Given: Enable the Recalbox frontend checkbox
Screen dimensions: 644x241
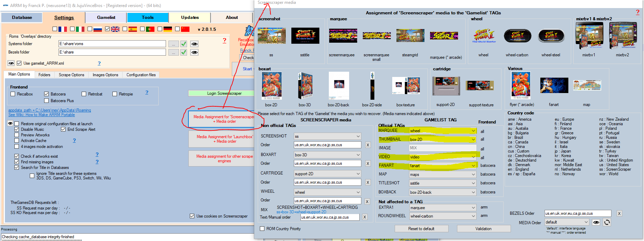Looking at the screenshot, I should [x=13, y=94].
